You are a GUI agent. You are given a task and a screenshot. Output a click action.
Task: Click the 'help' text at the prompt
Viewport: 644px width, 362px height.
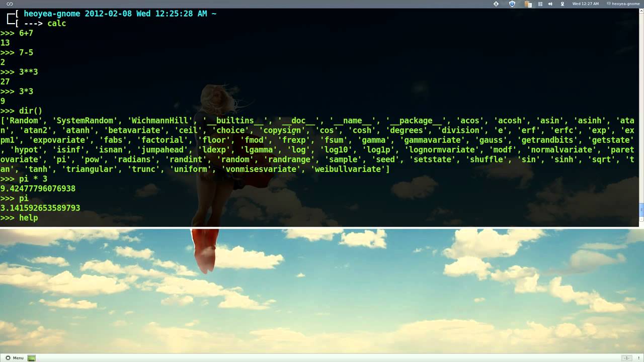pyautogui.click(x=29, y=218)
